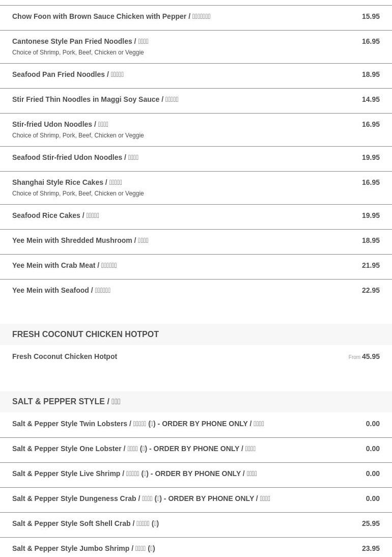Select Stir Fried Thin Noodles in Maggi Soy Sauce
The width and height of the screenshot is (392, 557).
[196, 101]
